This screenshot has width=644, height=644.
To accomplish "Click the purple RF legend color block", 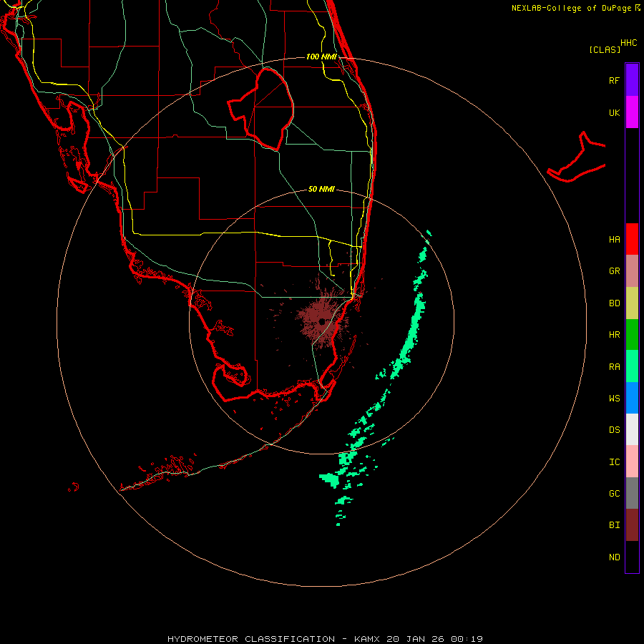I will pyautogui.click(x=632, y=80).
